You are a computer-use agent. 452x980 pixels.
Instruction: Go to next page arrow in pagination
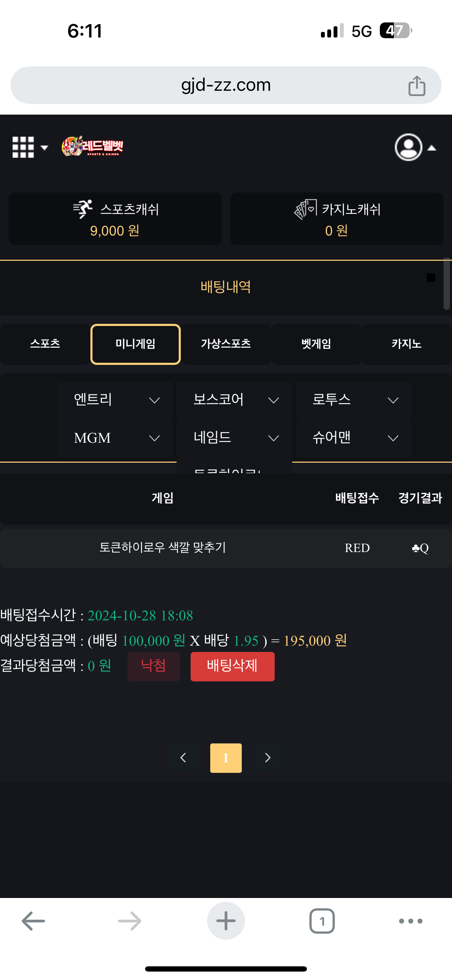pyautogui.click(x=268, y=758)
